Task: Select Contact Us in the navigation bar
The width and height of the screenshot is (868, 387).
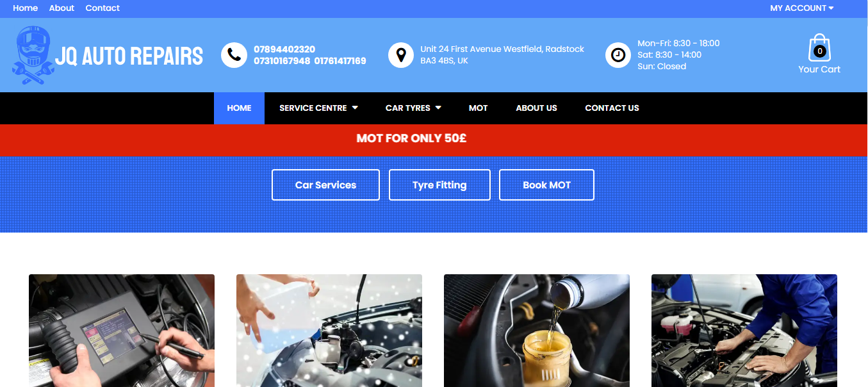Action: point(612,108)
